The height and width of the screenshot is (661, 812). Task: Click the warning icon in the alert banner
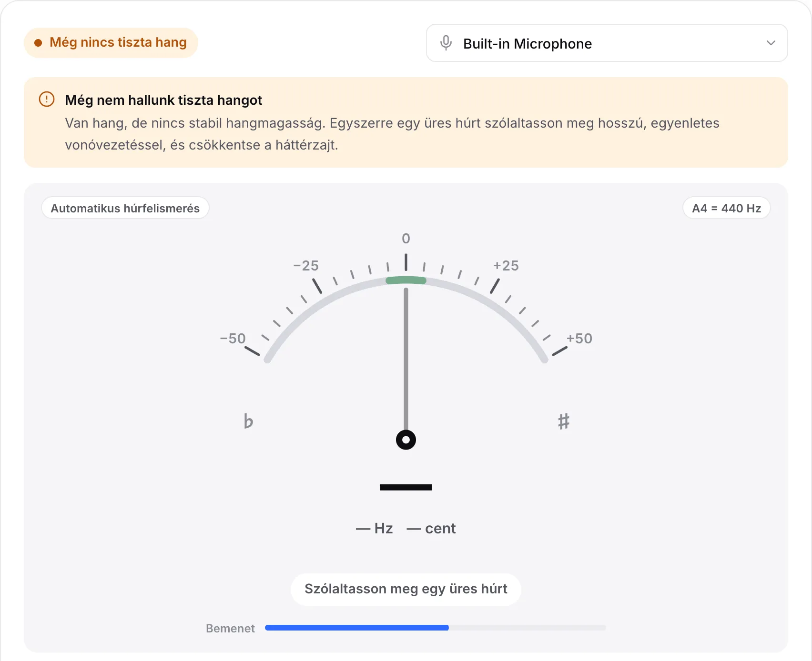pyautogui.click(x=47, y=99)
